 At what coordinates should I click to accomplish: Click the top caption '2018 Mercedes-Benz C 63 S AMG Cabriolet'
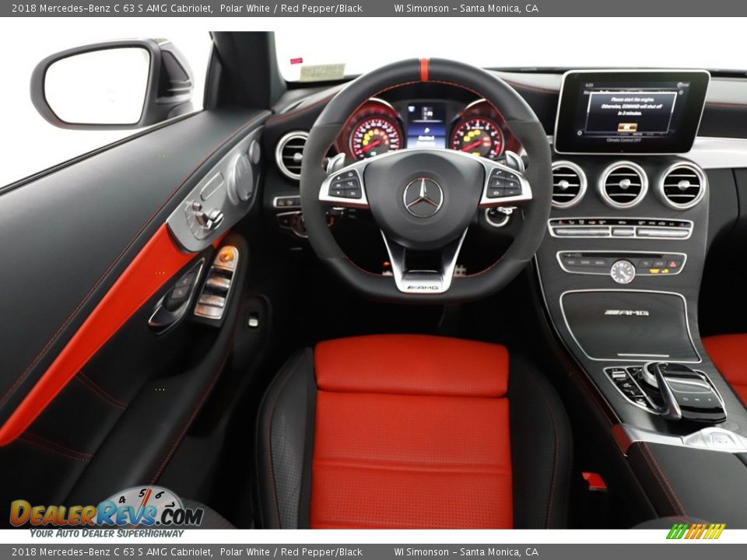(112, 8)
